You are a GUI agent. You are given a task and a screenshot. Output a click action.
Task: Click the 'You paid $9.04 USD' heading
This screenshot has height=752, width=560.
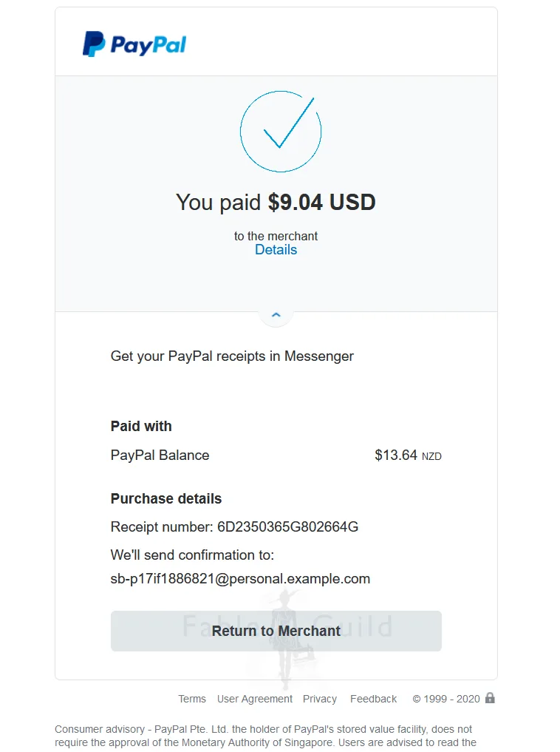(x=276, y=203)
